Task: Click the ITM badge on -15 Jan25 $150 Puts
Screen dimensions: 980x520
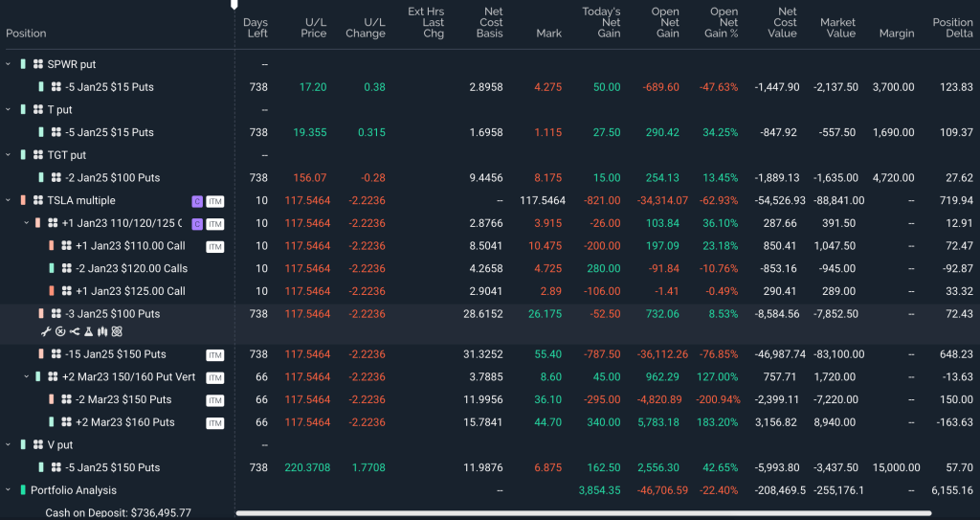Action: tap(214, 354)
